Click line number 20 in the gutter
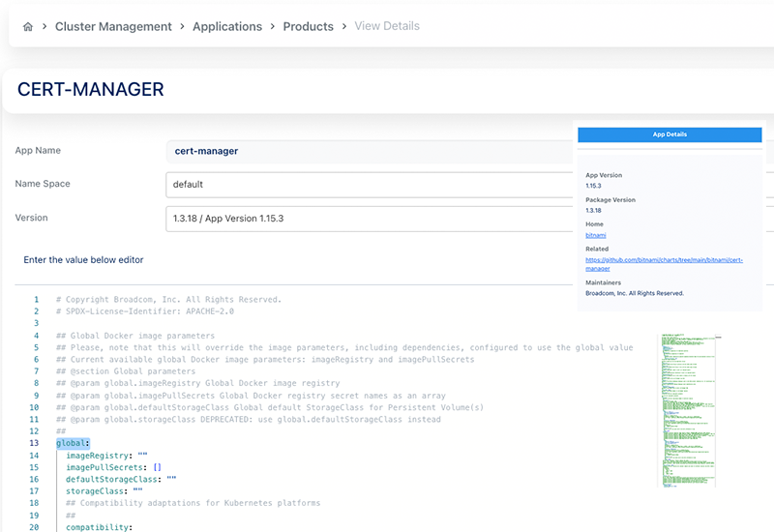 34,526
